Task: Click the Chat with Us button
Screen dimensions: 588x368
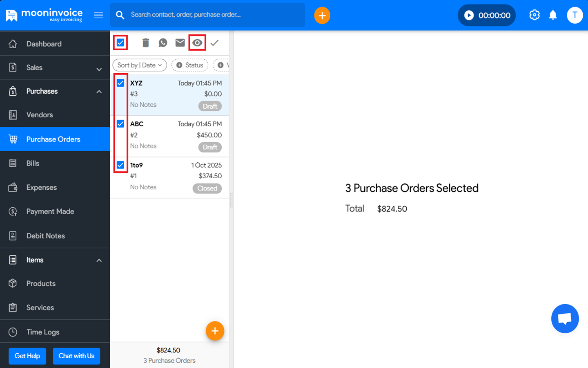Action: point(76,356)
